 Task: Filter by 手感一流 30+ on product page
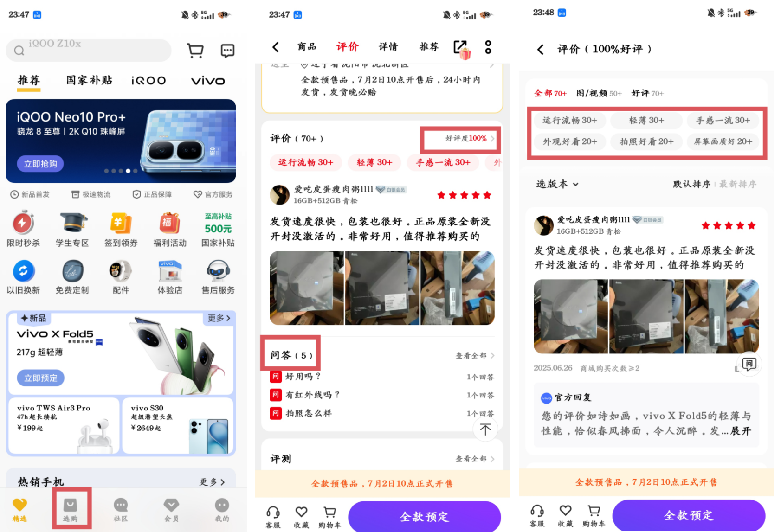point(443,162)
